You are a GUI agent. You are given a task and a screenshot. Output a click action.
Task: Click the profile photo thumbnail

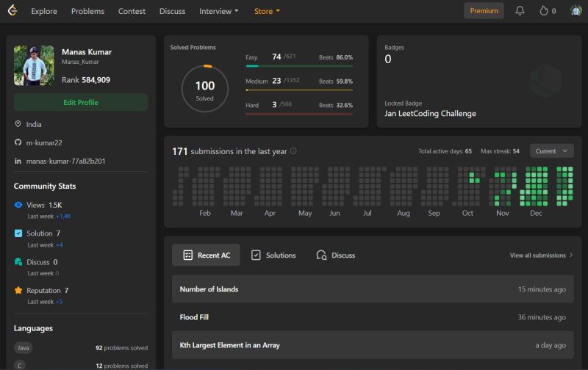pos(34,65)
